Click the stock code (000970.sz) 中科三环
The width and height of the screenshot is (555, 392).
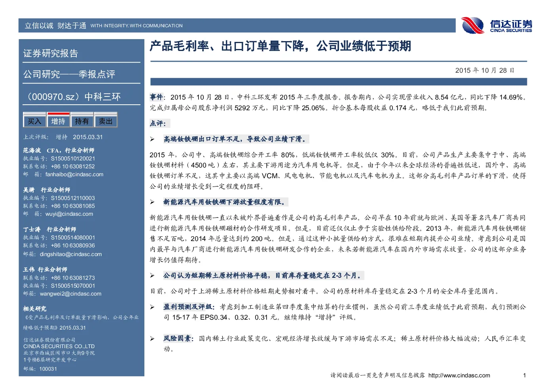[x=72, y=97]
